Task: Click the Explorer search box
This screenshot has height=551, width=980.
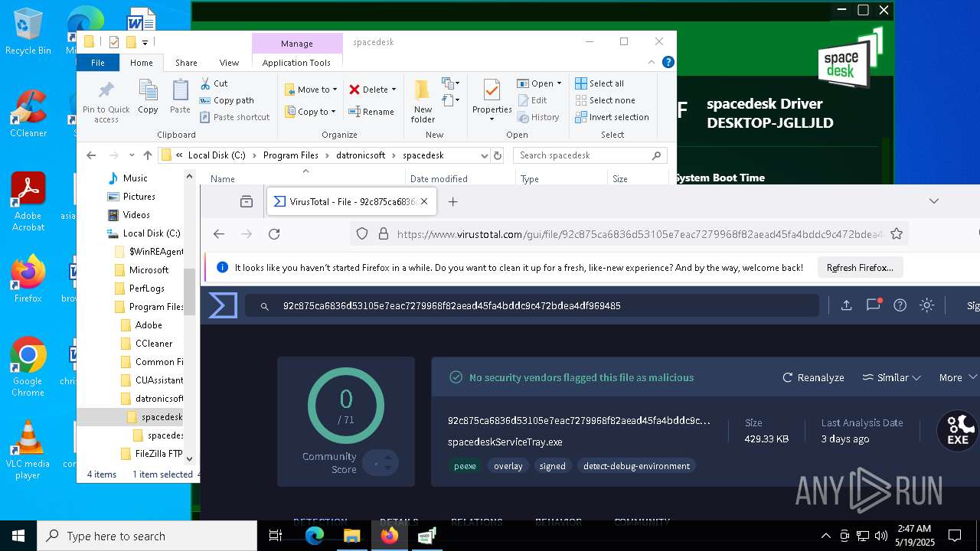Action: tap(590, 155)
